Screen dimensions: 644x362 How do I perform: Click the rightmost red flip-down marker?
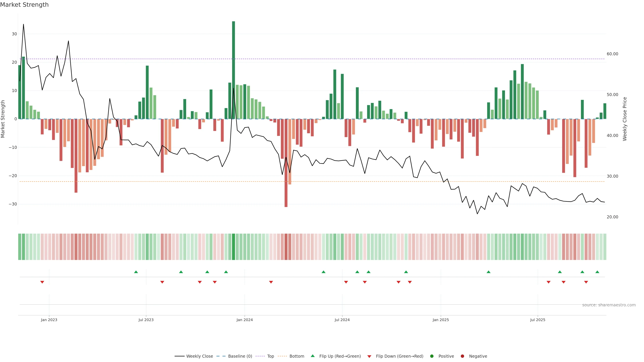[x=586, y=282]
